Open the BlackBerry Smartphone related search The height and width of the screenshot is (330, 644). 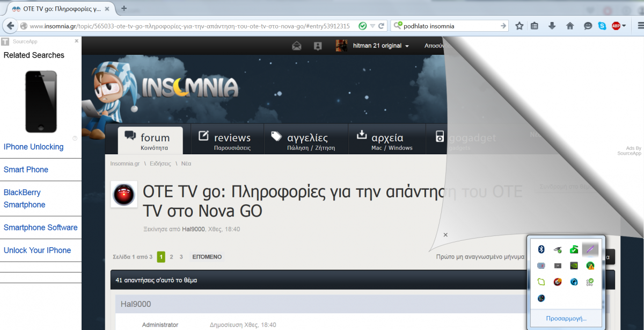point(24,198)
